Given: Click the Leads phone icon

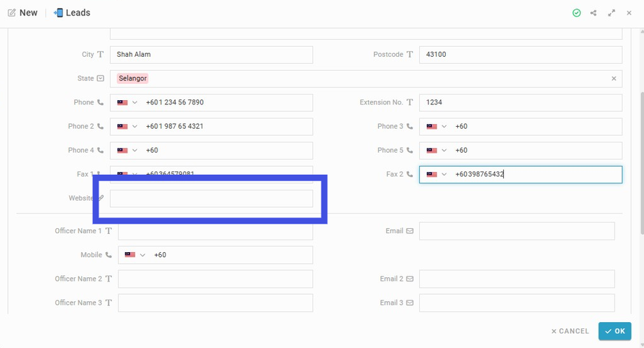Looking at the screenshot, I should (58, 13).
